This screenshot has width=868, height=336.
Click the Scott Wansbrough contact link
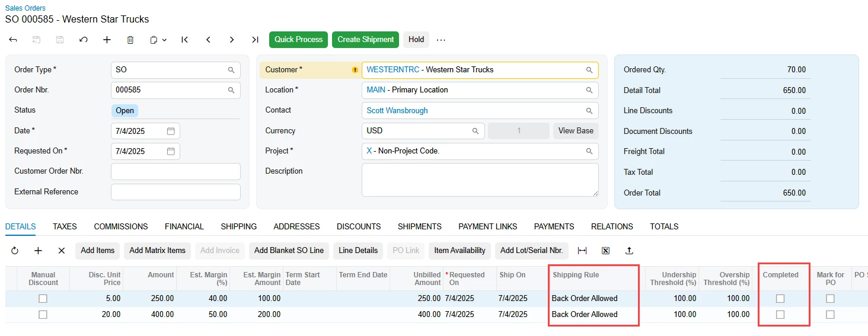[x=397, y=110]
